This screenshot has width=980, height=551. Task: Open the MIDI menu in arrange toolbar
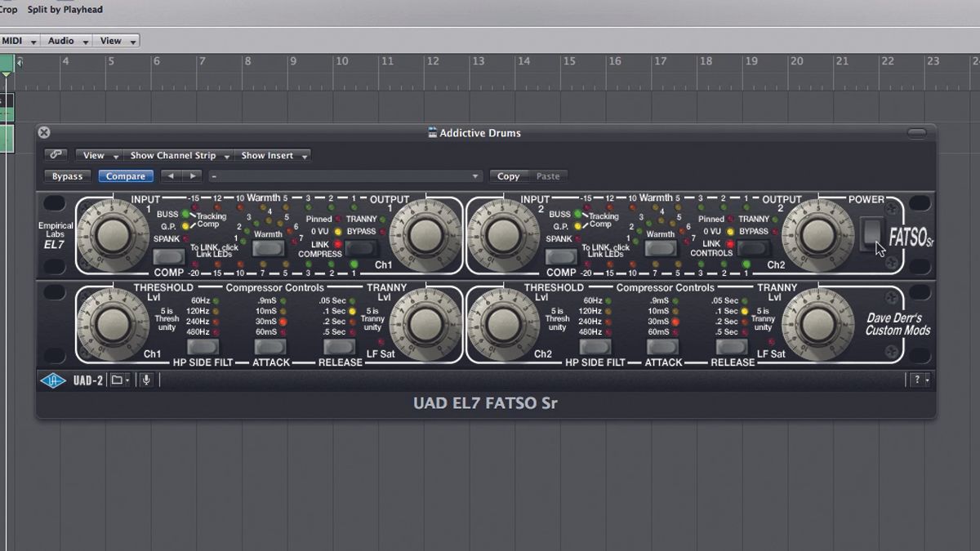tap(18, 41)
